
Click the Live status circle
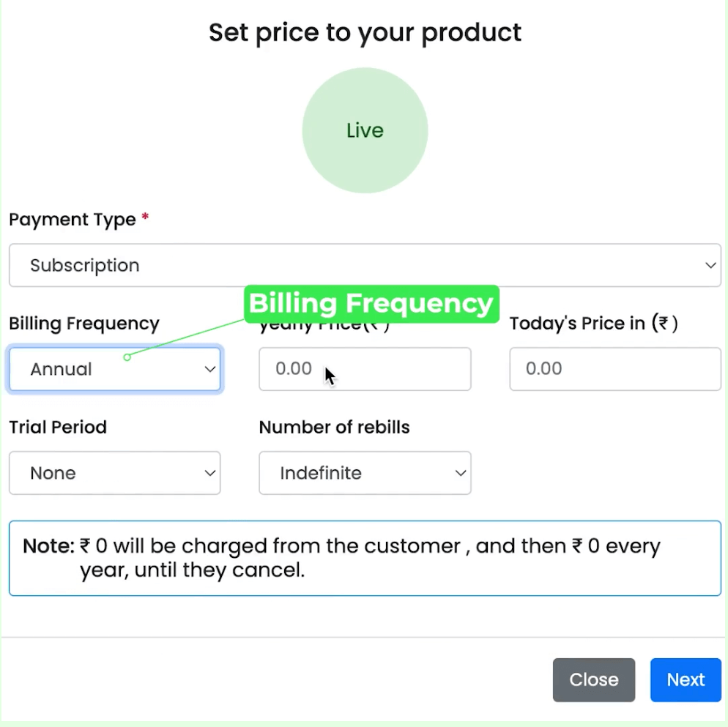364,130
